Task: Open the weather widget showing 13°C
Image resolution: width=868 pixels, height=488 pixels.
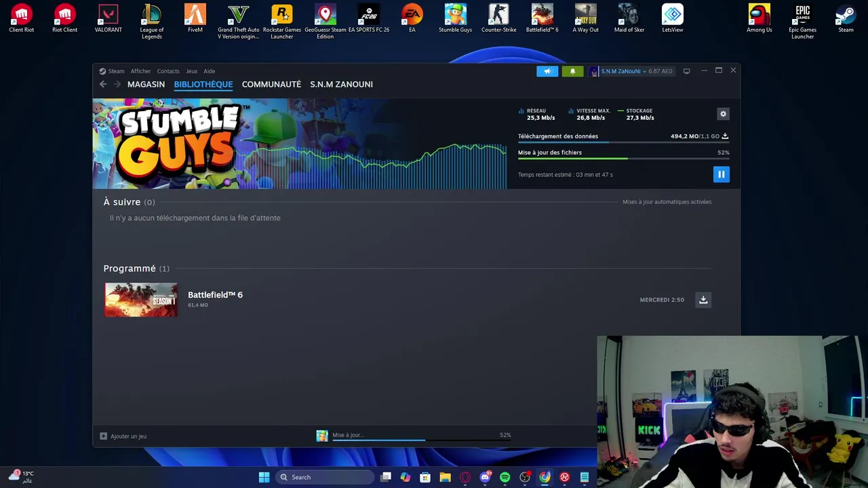Action: click(22, 476)
